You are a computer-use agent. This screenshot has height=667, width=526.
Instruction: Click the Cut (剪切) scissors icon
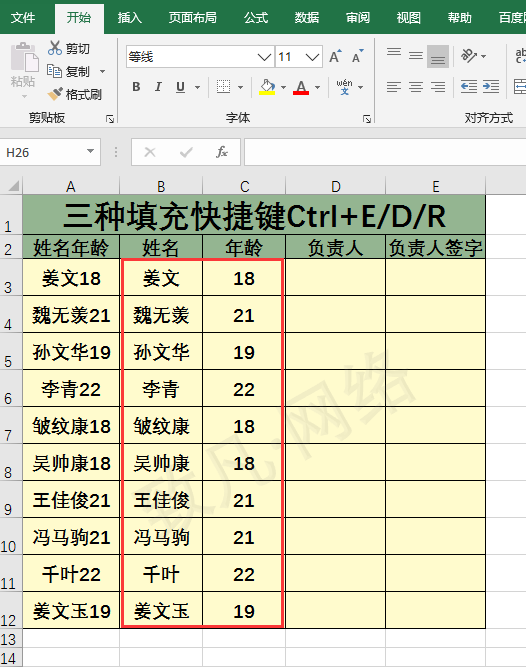(x=55, y=48)
